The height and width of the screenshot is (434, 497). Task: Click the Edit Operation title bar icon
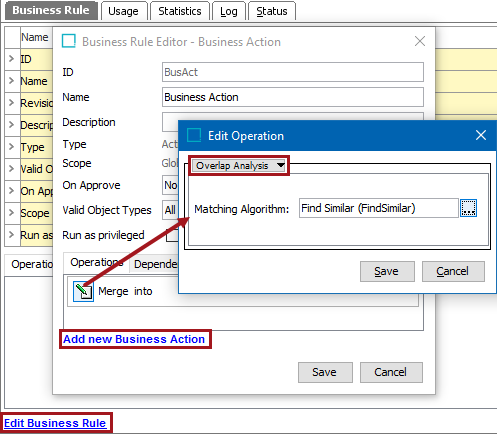click(194, 135)
